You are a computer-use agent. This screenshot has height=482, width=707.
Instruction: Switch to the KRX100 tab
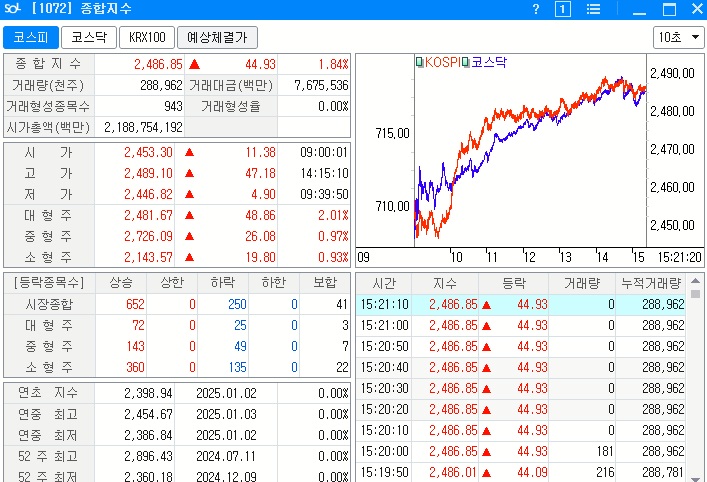pyautogui.click(x=147, y=37)
